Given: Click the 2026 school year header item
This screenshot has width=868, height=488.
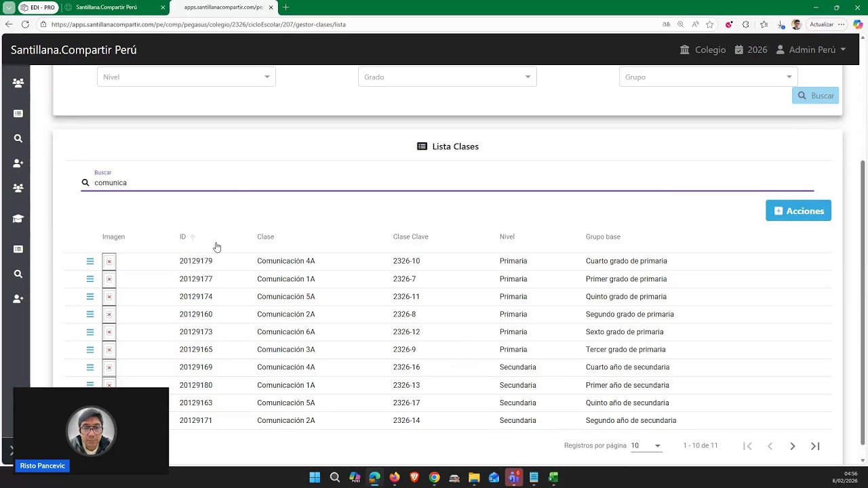Looking at the screenshot, I should pos(751,49).
